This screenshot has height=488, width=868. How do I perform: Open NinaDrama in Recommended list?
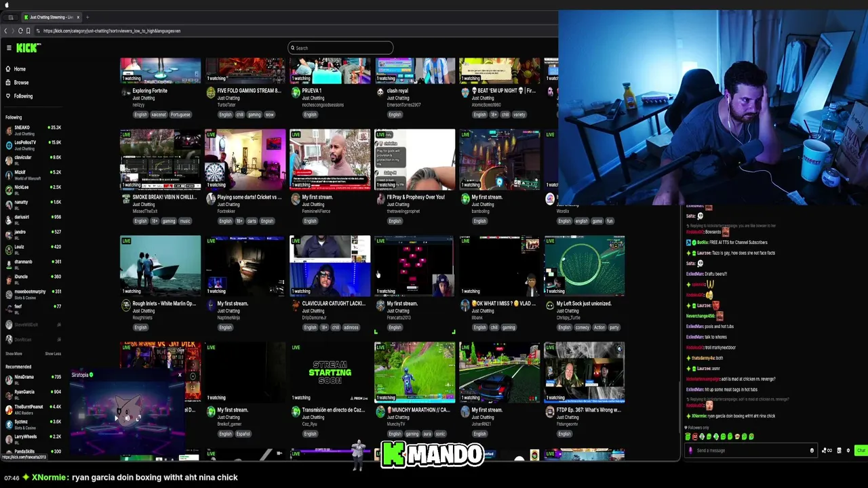pyautogui.click(x=33, y=379)
